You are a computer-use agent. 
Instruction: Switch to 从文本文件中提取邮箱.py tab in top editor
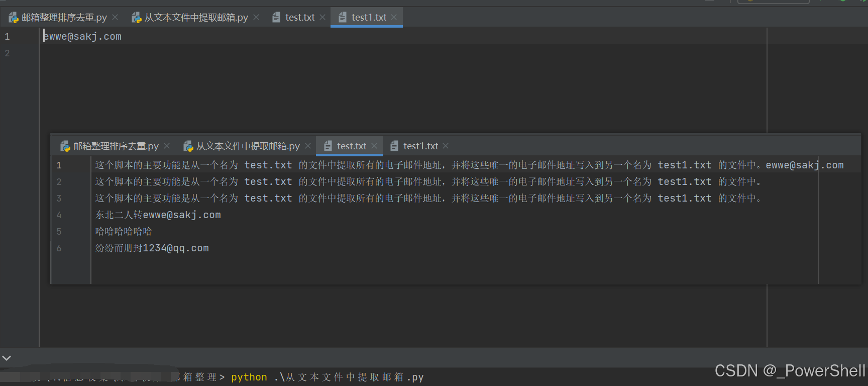(196, 18)
